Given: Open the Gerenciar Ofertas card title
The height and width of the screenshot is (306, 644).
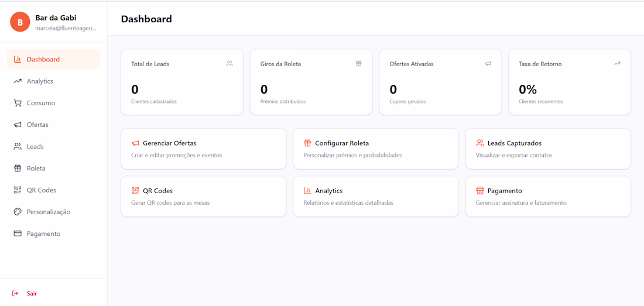Looking at the screenshot, I should click(170, 143).
